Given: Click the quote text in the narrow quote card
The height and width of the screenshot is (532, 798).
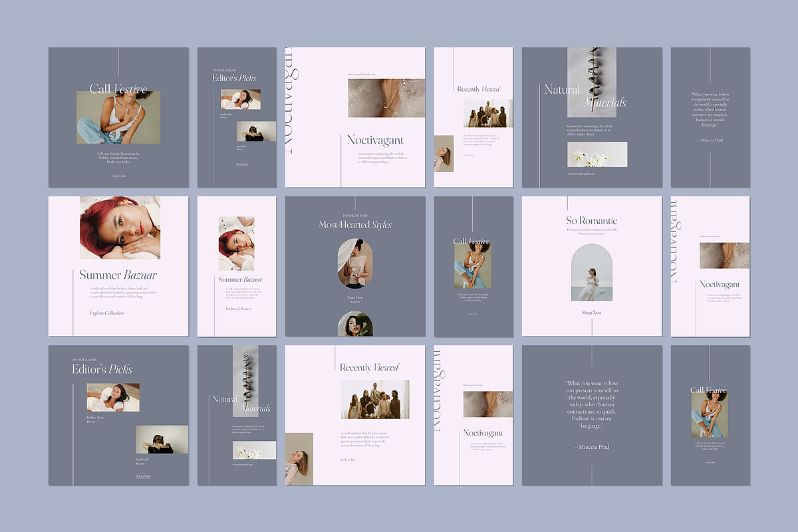Looking at the screenshot, I should click(x=710, y=110).
